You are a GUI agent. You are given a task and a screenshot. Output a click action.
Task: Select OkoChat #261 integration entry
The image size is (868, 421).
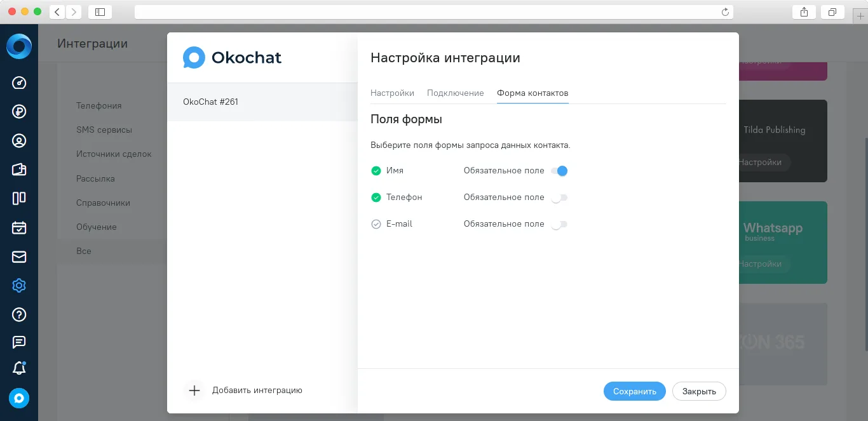pos(262,102)
